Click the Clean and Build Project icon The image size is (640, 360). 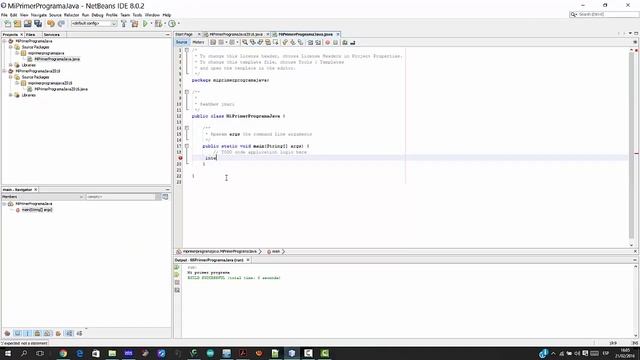coord(134,24)
